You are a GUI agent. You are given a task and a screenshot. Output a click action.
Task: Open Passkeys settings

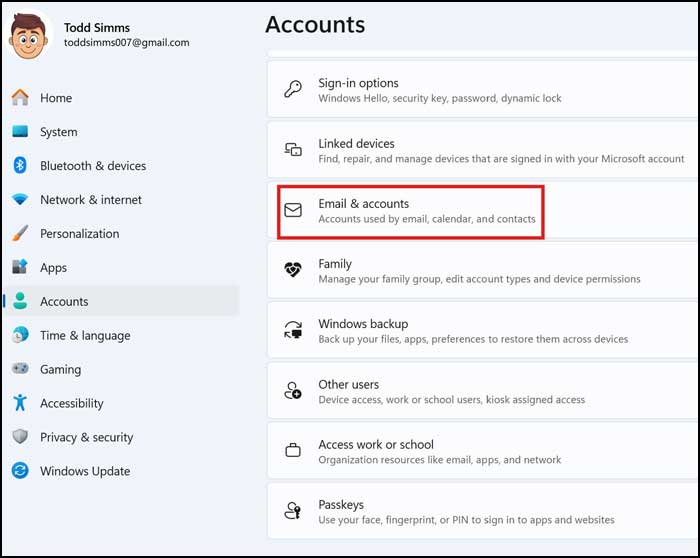tap(483, 511)
